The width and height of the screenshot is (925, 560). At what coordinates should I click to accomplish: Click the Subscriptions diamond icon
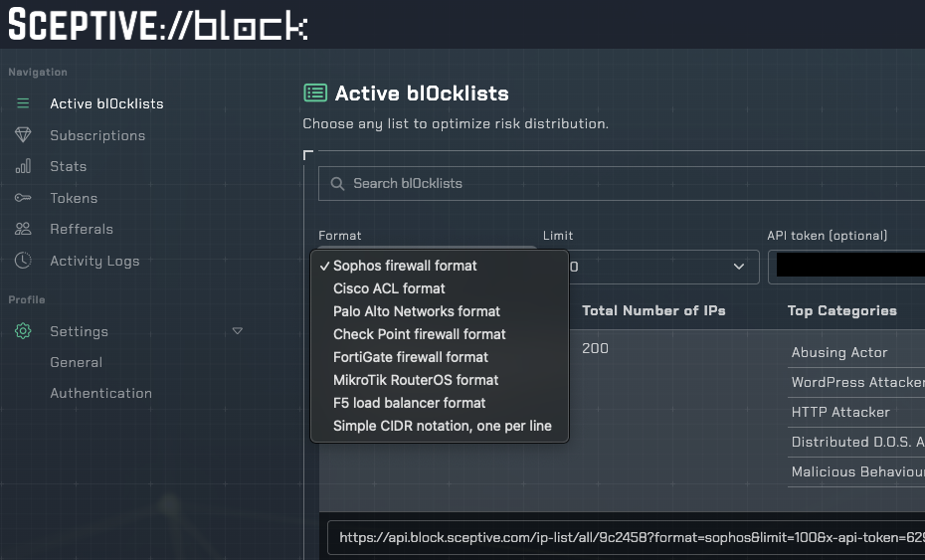[x=23, y=135]
